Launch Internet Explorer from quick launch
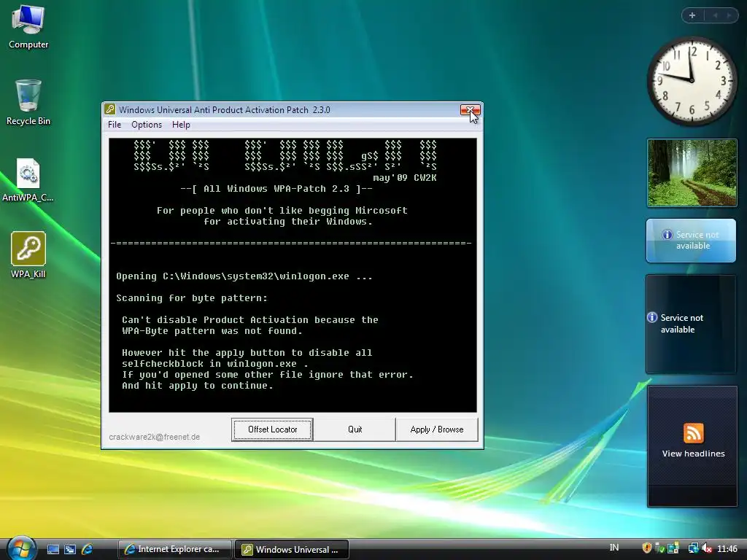Viewport: 747px width, 560px height. click(88, 550)
